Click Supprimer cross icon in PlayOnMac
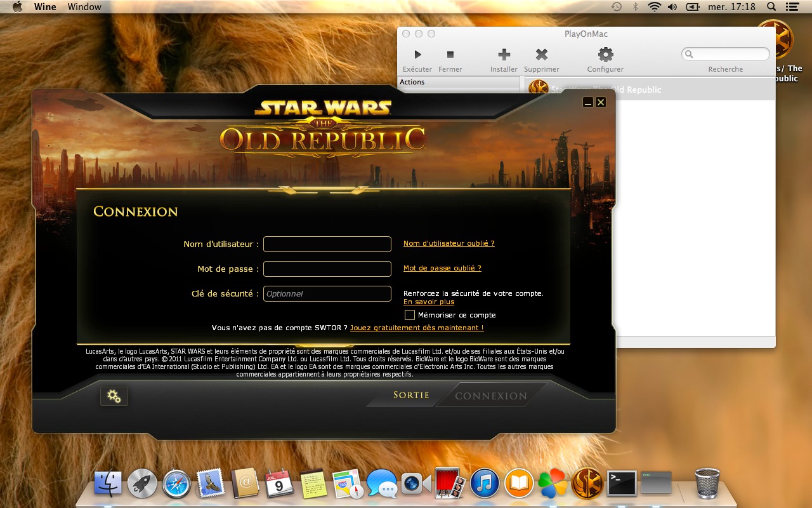 (x=542, y=55)
